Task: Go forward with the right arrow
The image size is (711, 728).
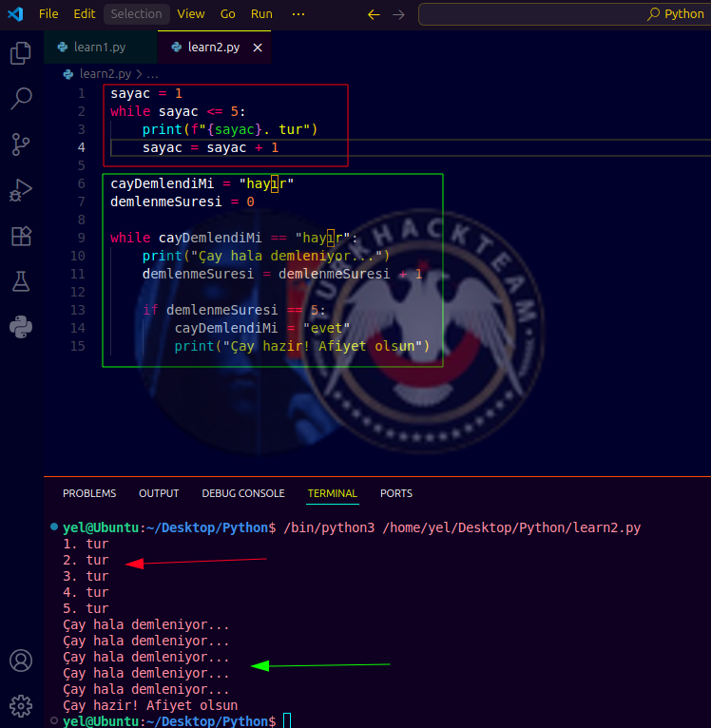Action: pyautogui.click(x=398, y=14)
